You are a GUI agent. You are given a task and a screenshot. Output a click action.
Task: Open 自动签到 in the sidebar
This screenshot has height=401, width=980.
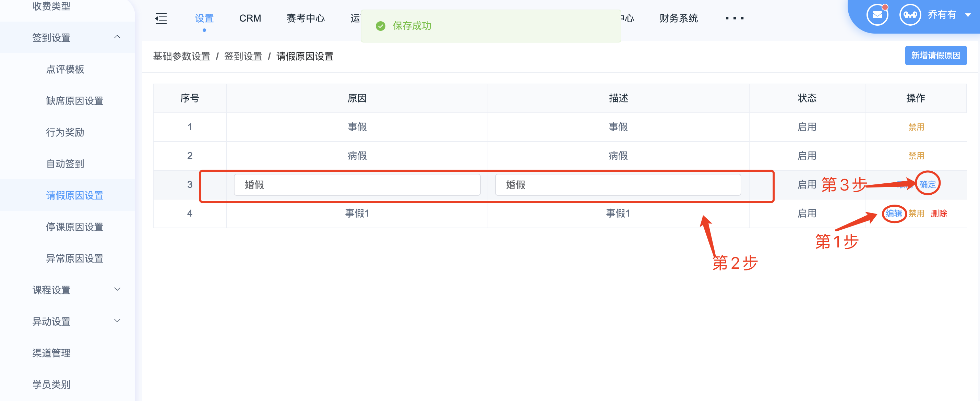(65, 164)
